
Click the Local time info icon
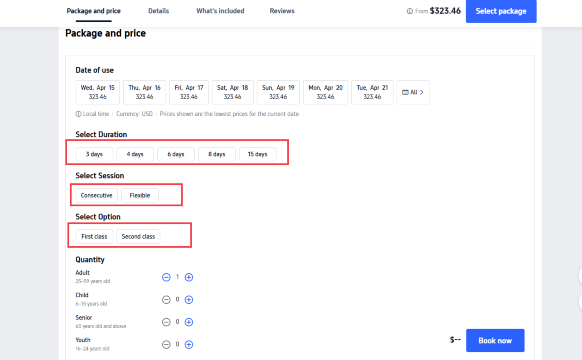point(78,114)
